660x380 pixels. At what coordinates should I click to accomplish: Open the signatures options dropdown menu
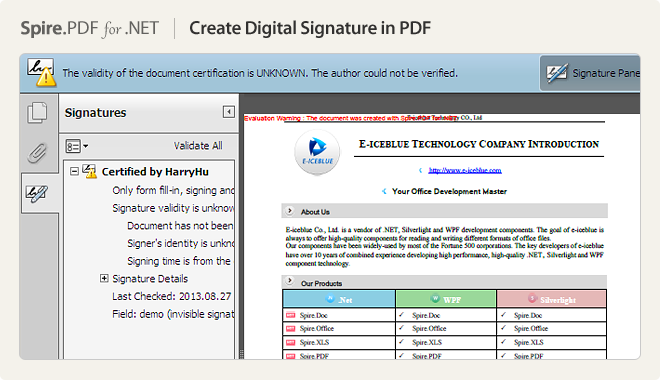pos(77,146)
